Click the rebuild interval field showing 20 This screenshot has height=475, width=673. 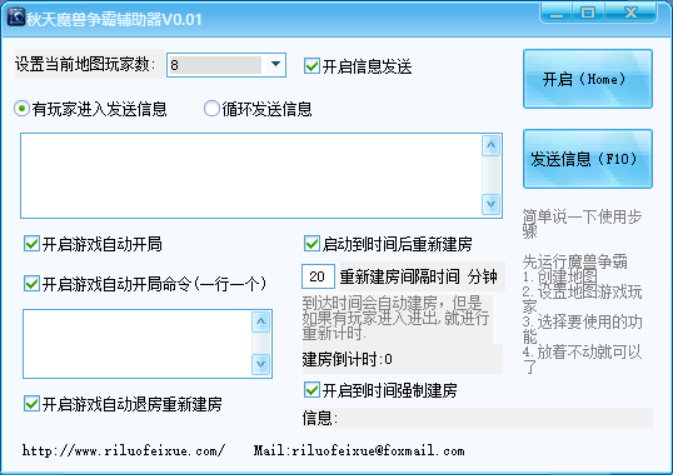tap(318, 276)
